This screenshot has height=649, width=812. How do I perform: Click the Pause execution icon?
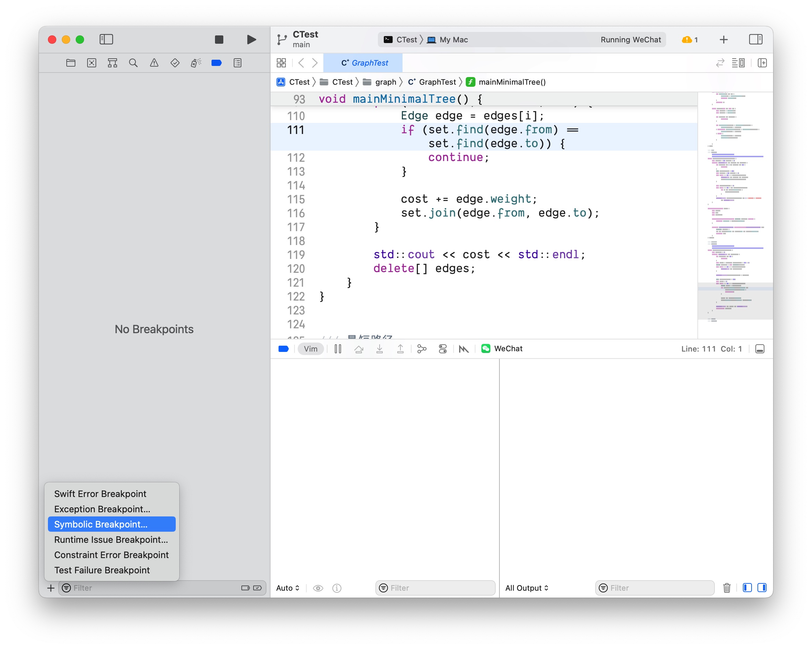click(x=338, y=348)
